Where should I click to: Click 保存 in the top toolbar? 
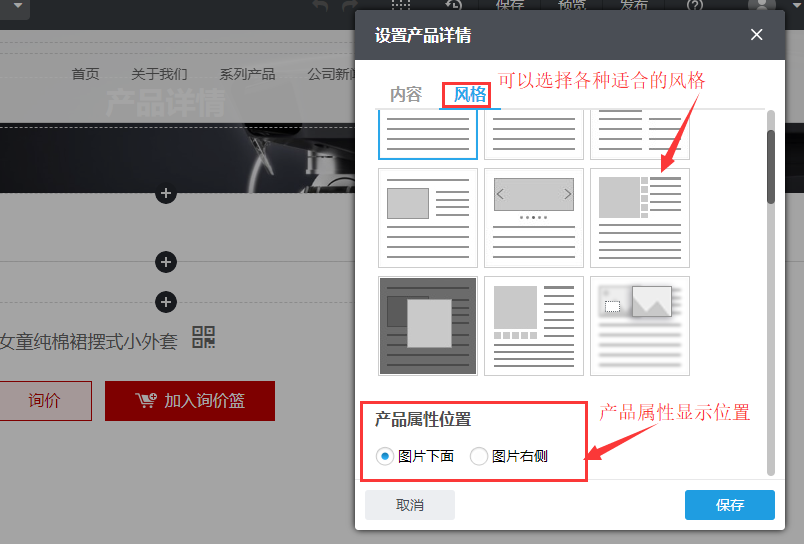click(x=510, y=5)
